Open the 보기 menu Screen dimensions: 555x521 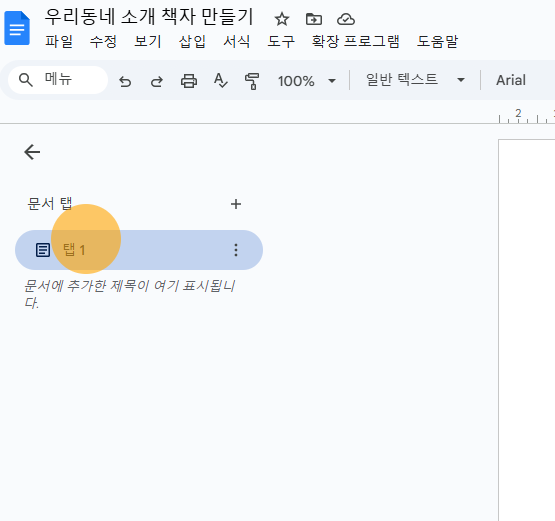click(x=148, y=41)
